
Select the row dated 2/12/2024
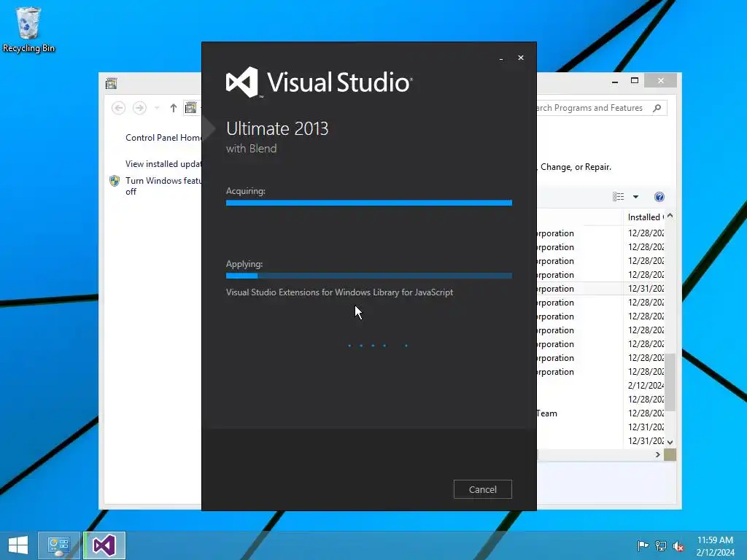(600, 385)
